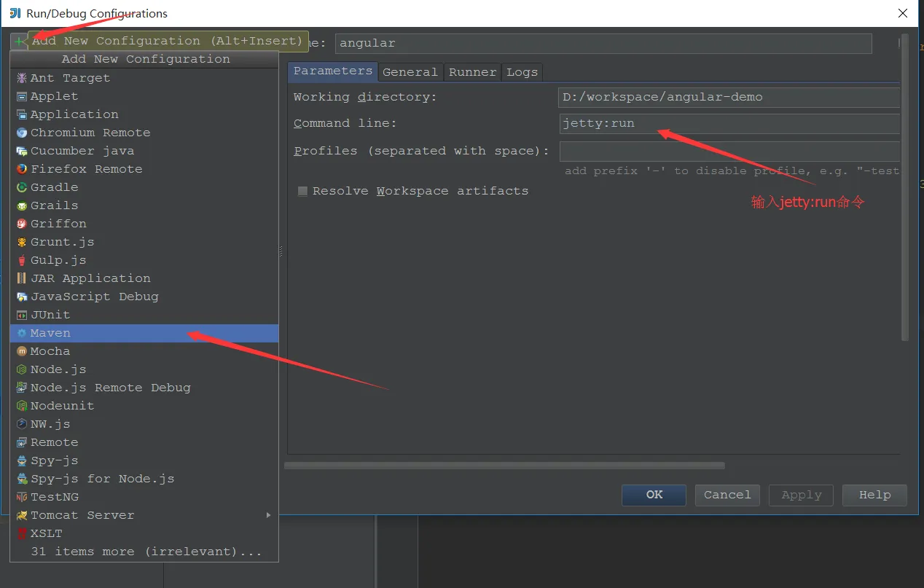The height and width of the screenshot is (588, 924).
Task: Click the Apply button
Action: [x=802, y=495]
